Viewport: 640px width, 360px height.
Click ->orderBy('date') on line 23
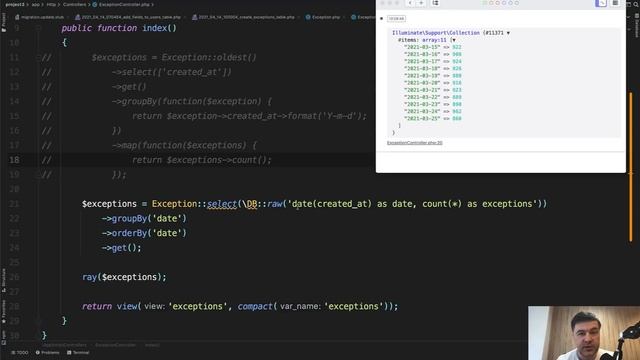[x=144, y=233]
